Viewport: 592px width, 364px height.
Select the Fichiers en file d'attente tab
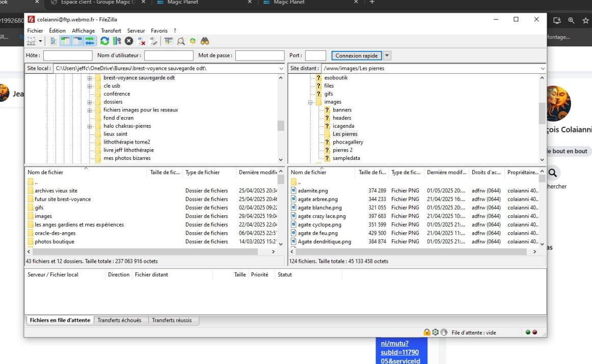(60, 320)
